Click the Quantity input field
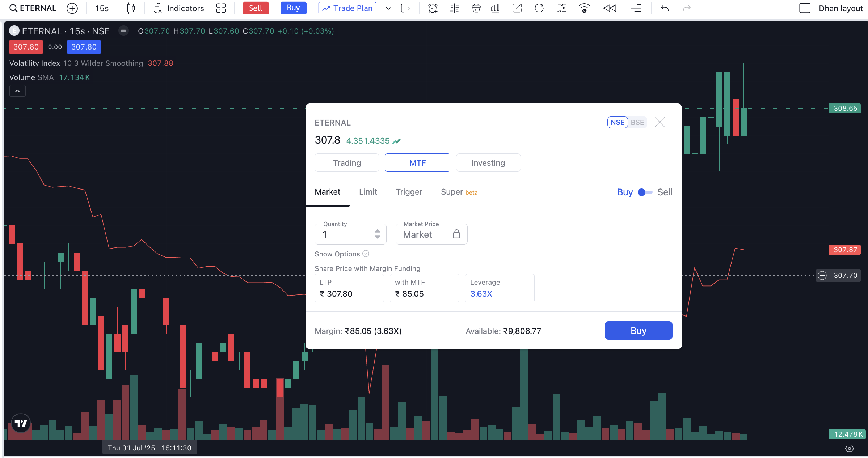This screenshot has width=868, height=458. pos(350,234)
